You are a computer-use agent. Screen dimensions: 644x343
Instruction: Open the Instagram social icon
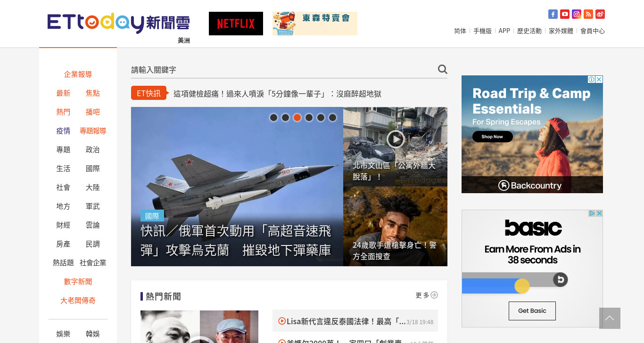tap(577, 14)
